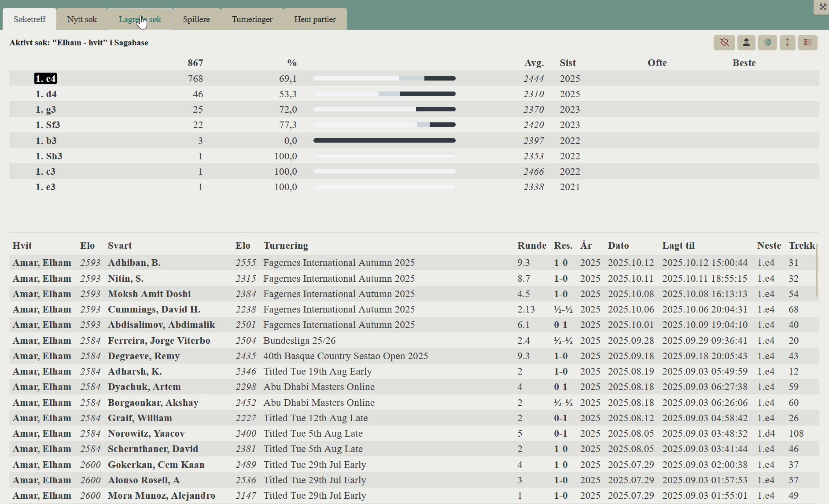Image resolution: width=829 pixels, height=504 pixels.
Task: Sort the games by the Turnering column header
Action: point(286,246)
